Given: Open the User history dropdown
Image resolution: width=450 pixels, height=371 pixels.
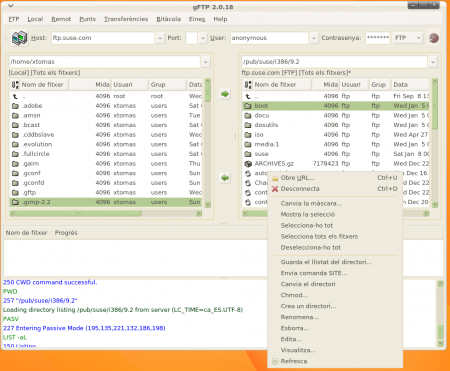Looking at the screenshot, I should 314,38.
